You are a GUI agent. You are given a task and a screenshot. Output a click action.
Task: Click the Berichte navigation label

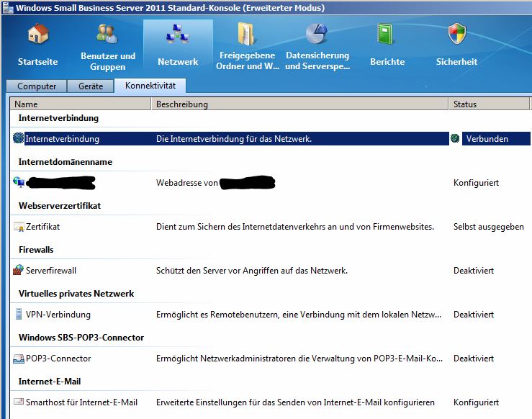pos(387,62)
